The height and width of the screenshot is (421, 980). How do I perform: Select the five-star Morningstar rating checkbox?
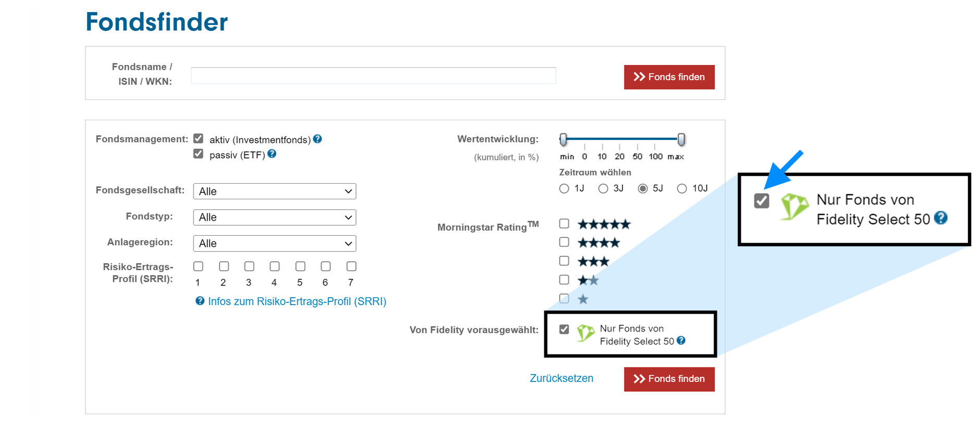tap(564, 224)
